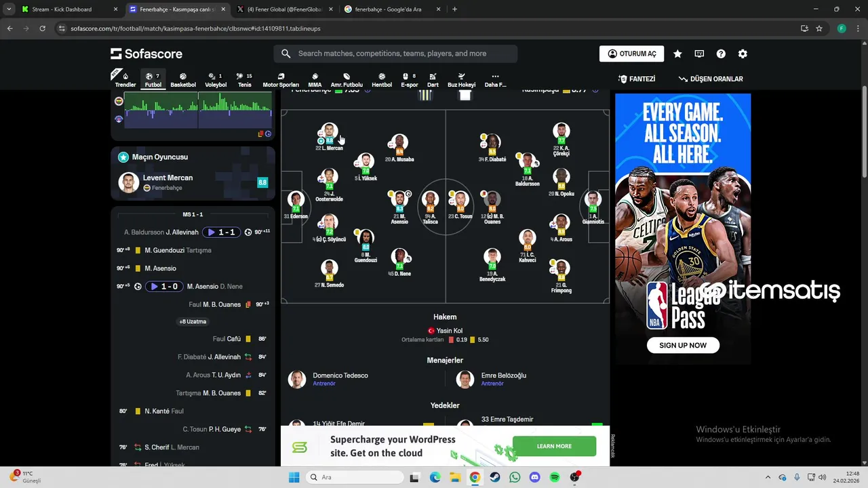Open the DÜŞEN ORANLAR link
Viewport: 868px width, 488px height.
711,79
